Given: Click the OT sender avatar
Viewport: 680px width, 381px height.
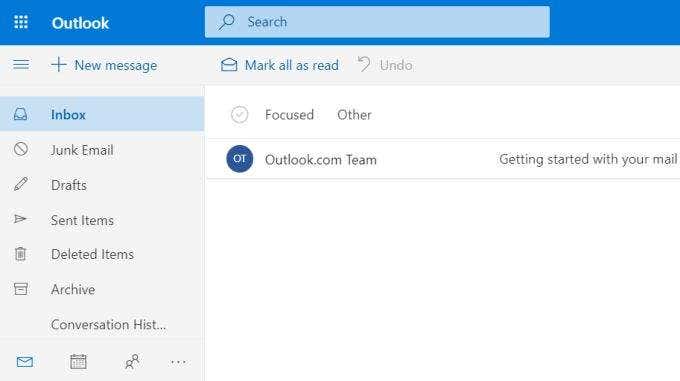Looking at the screenshot, I should [239, 159].
